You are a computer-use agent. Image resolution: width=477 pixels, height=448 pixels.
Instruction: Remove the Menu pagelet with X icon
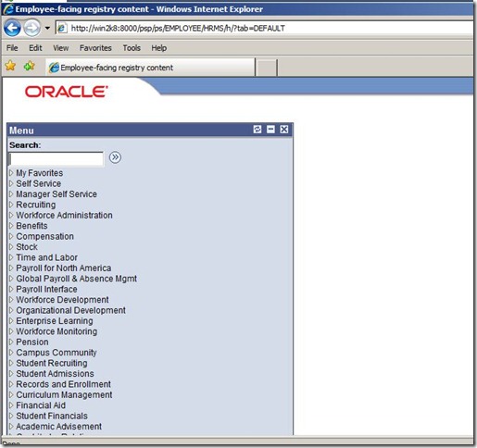click(x=284, y=130)
